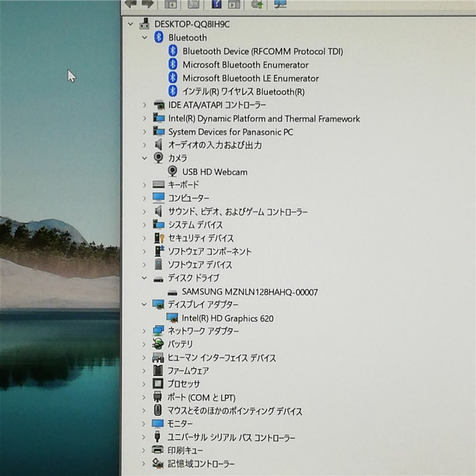Click the Forward arrow in the toolbar
This screenshot has width=476, height=476.
tap(148, 4)
